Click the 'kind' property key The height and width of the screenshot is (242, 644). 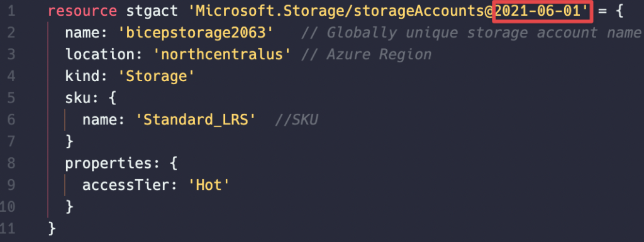coord(82,76)
